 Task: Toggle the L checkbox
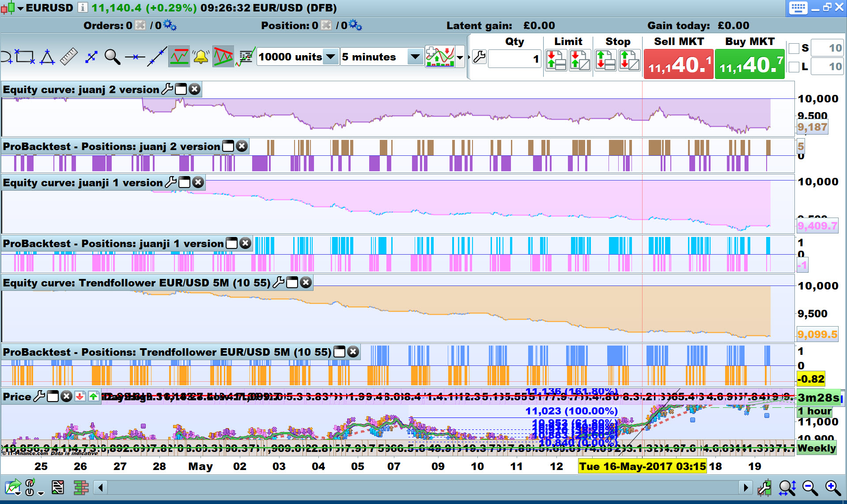click(794, 67)
